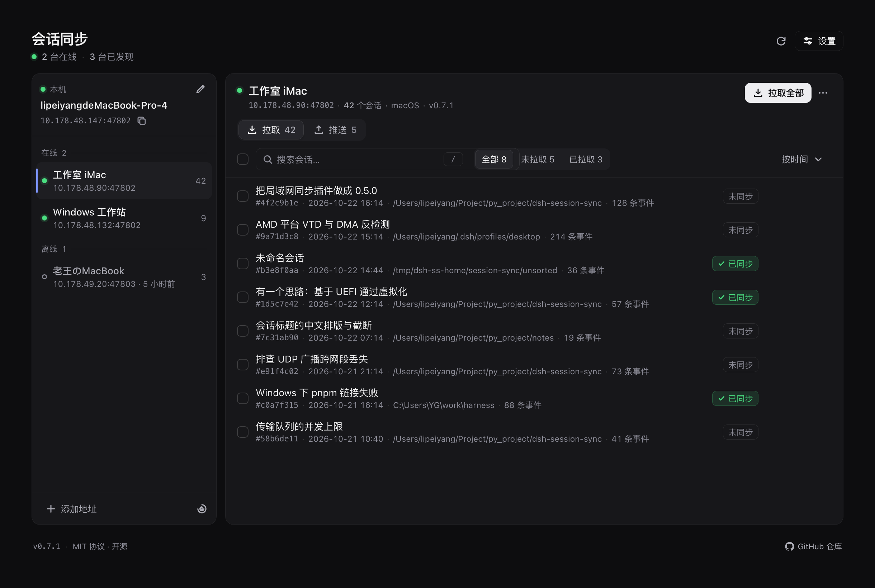Check the 未命名会话 session checkbox
Viewport: 875px width, 588px height.
point(243,264)
